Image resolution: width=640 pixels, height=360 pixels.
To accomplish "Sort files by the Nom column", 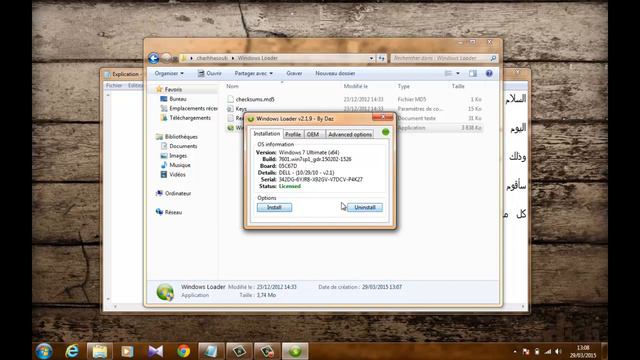I will pyautogui.click(x=233, y=86).
